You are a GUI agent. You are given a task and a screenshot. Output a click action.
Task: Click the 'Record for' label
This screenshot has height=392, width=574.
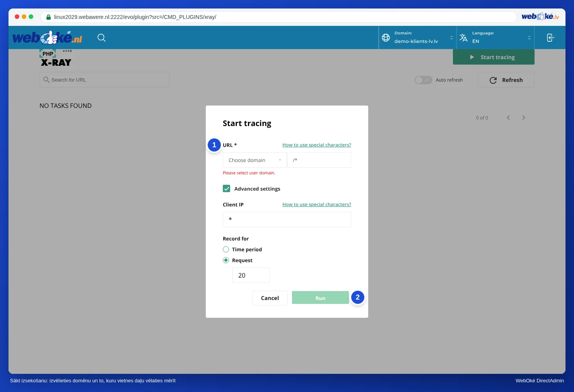point(236,239)
